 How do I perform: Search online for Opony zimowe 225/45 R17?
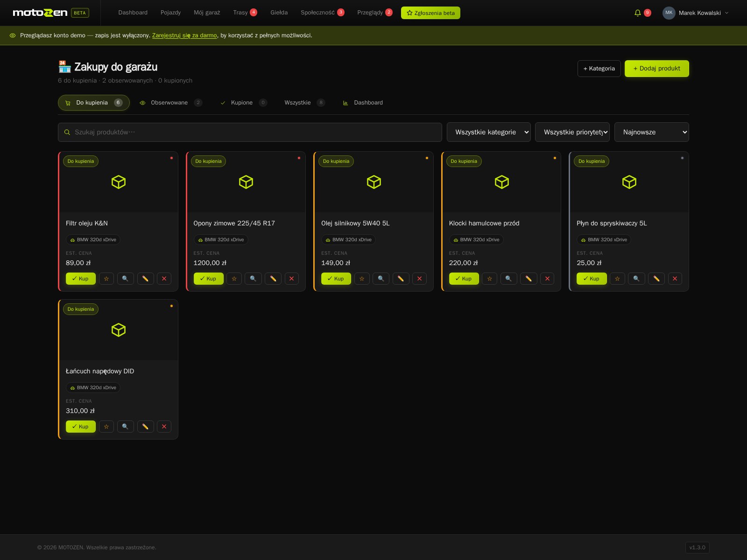[253, 279]
